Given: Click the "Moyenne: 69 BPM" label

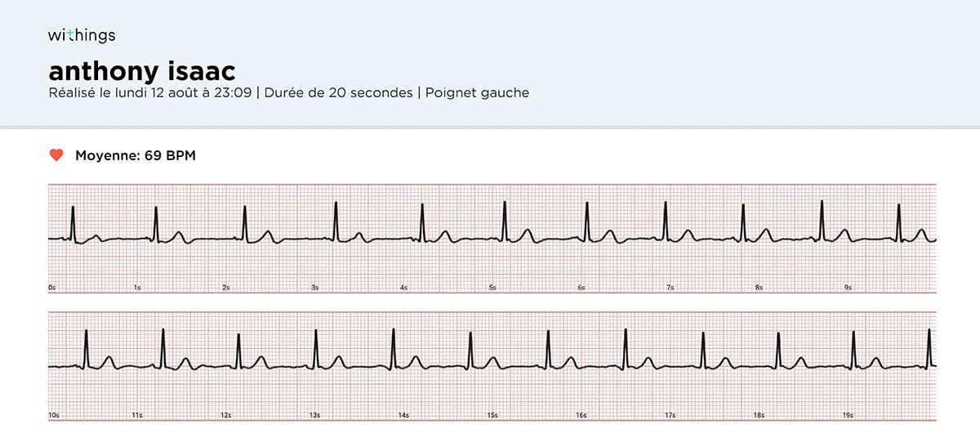Looking at the screenshot, I should (136, 155).
